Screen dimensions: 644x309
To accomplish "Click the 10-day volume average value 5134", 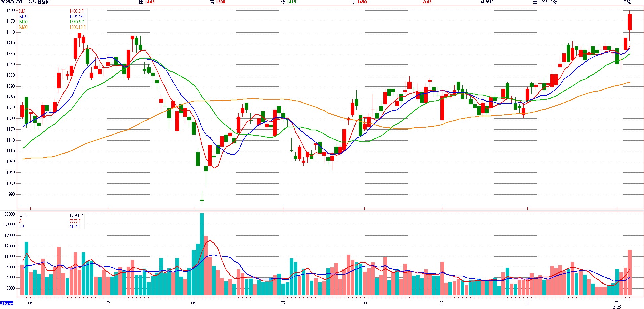I will 73,226.
